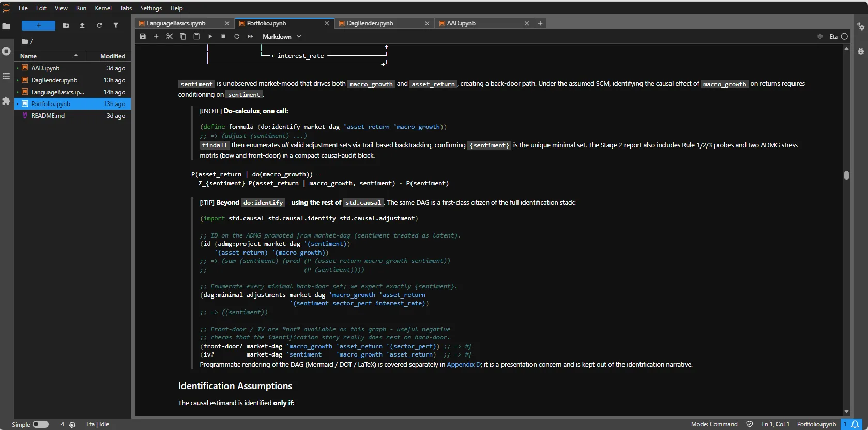Click scrollbar down arrow in notebook
The image size is (868, 430).
coord(846,411)
